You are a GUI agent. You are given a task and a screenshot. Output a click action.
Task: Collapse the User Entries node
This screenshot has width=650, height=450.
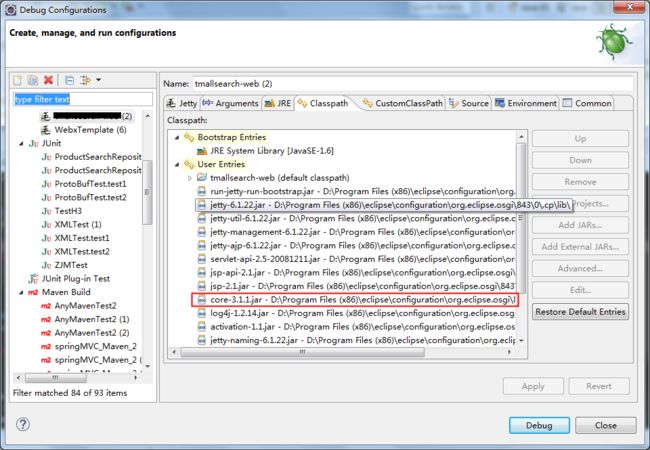click(x=177, y=165)
